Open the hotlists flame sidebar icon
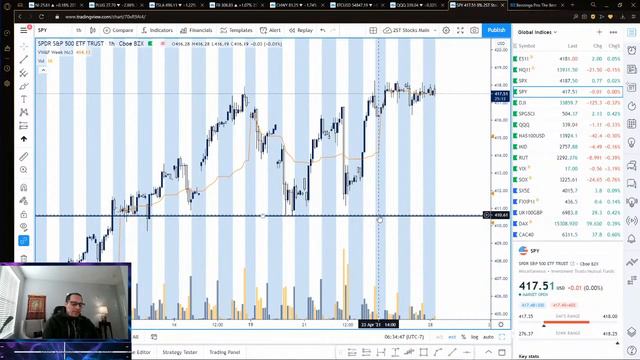This screenshot has width=640, height=360. pos(631,106)
